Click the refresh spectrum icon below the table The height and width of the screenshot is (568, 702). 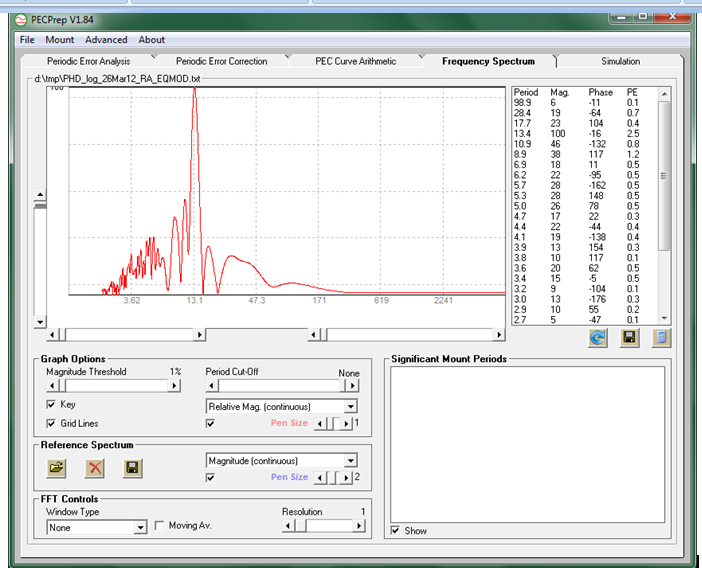click(598, 338)
